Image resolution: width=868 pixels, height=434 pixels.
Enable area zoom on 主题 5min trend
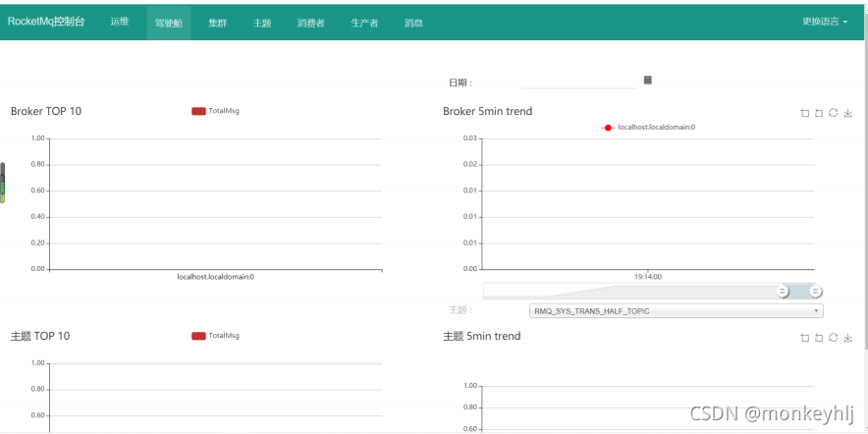click(805, 338)
